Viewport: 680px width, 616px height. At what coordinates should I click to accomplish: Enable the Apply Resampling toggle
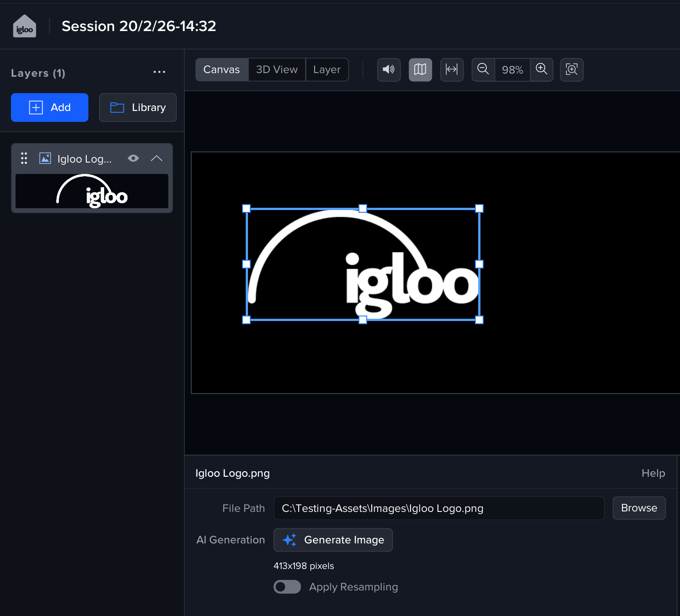pyautogui.click(x=287, y=587)
